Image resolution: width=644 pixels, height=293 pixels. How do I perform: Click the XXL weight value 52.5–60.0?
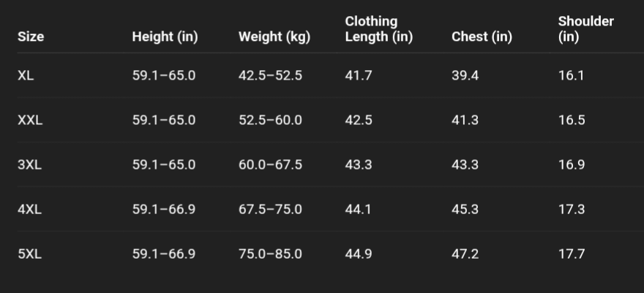pos(270,120)
